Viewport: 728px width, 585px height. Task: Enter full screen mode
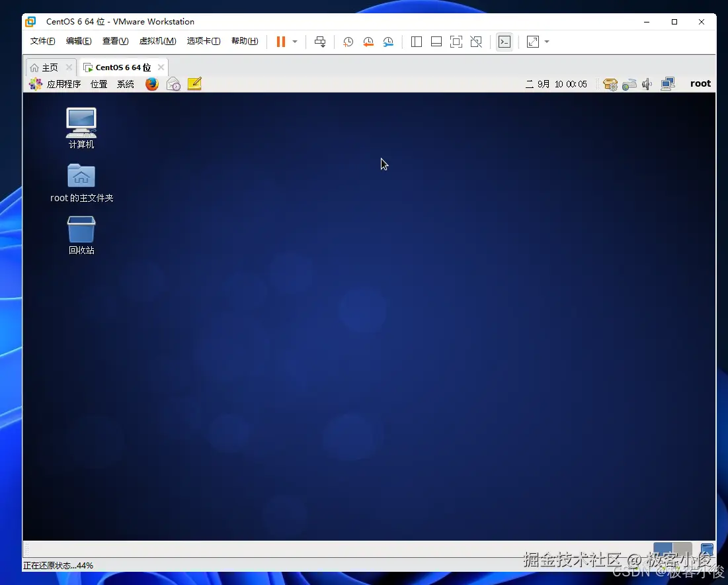click(456, 42)
